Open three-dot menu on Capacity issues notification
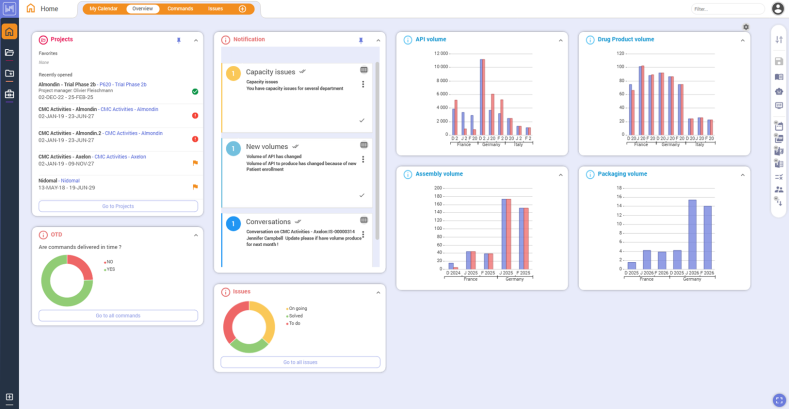789x409 pixels. [363, 84]
